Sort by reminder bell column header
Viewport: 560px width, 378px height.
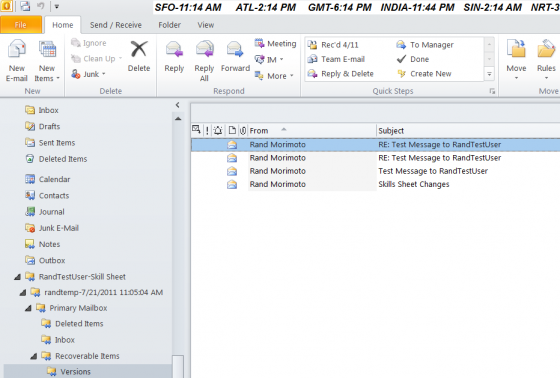click(x=218, y=131)
